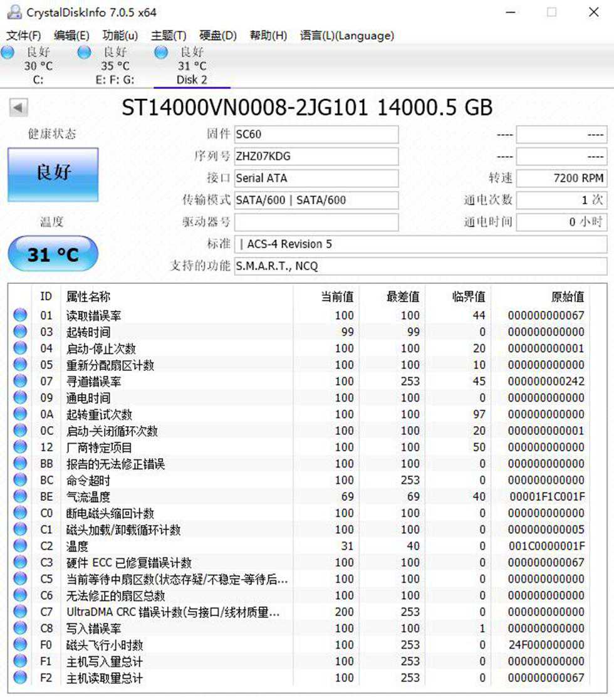The image size is (614, 700).
Task: Open the 文件(F) menu
Action: [24, 36]
